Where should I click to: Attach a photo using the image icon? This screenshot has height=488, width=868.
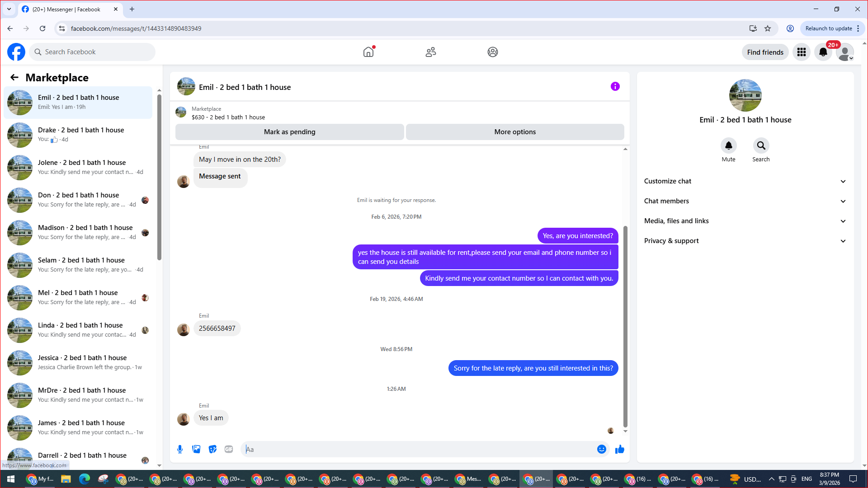(196, 449)
